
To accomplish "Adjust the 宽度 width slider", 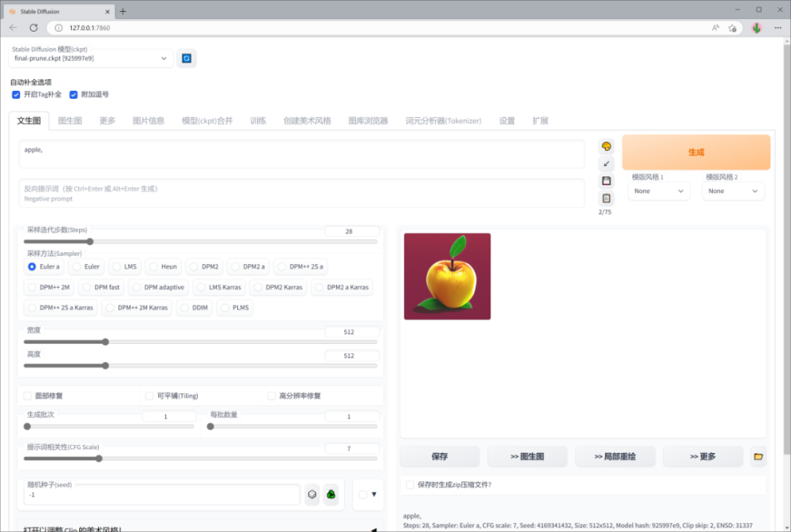I will click(200, 342).
